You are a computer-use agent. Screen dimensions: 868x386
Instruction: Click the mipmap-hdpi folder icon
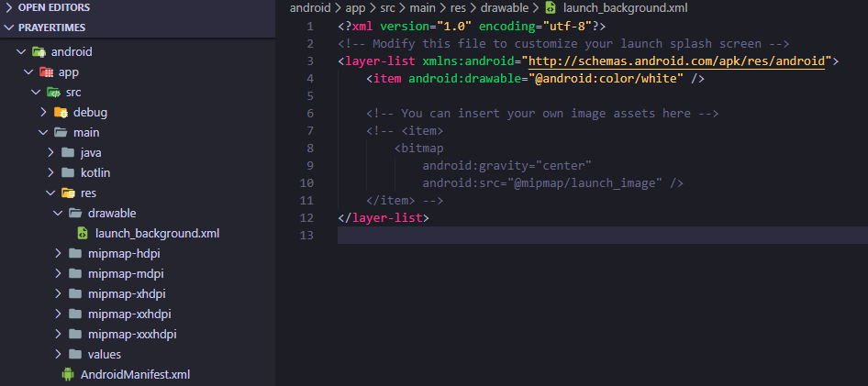click(75, 253)
